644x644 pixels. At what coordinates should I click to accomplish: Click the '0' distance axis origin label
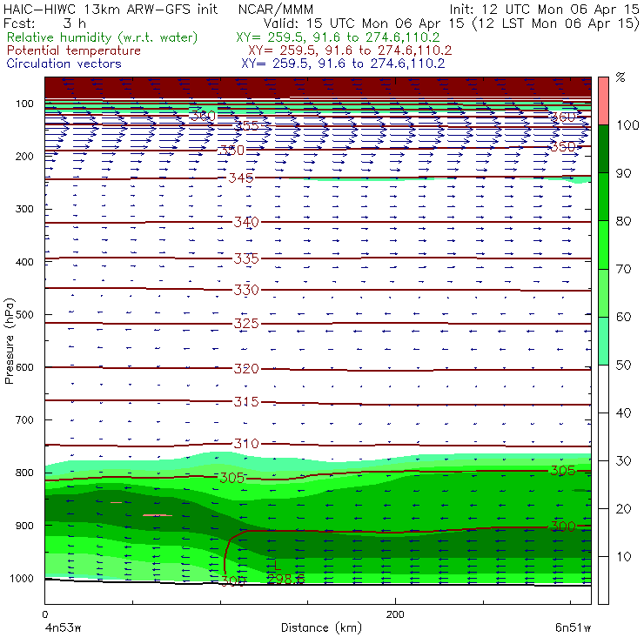coord(44,614)
